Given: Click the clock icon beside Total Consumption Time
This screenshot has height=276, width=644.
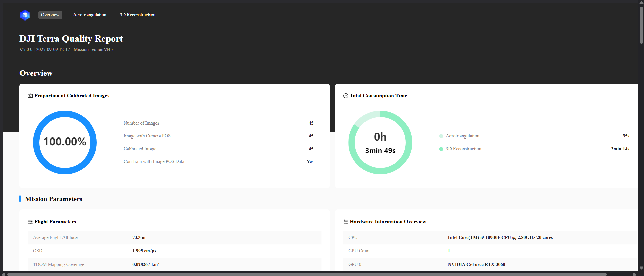Looking at the screenshot, I should coord(346,96).
